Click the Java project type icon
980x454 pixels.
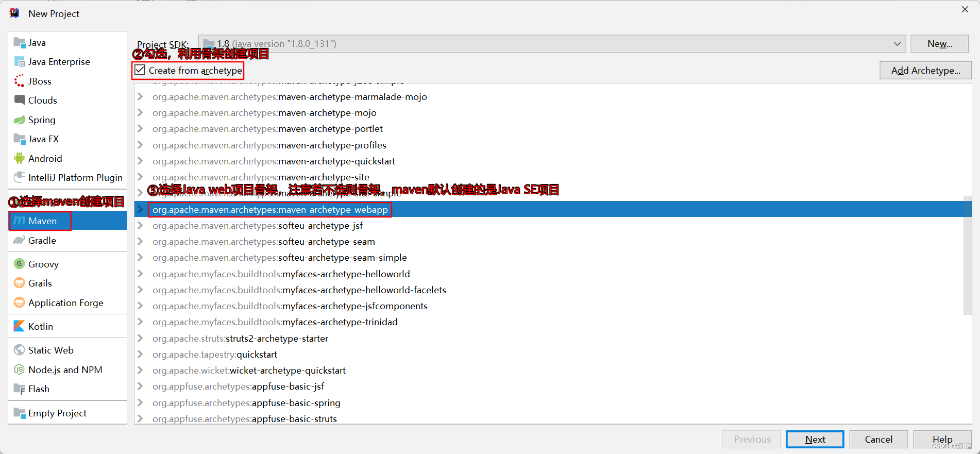(x=20, y=42)
